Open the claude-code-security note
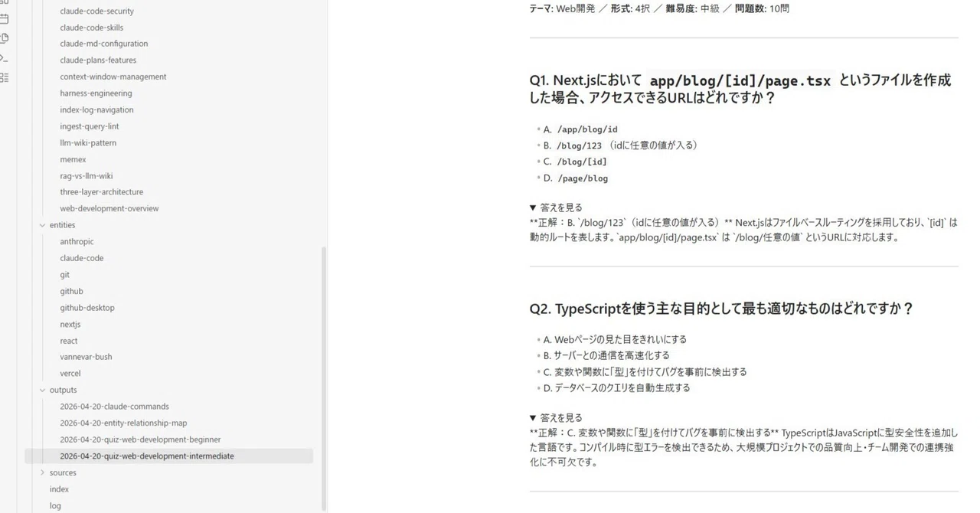Image resolution: width=980 pixels, height=513 pixels. 97,11
